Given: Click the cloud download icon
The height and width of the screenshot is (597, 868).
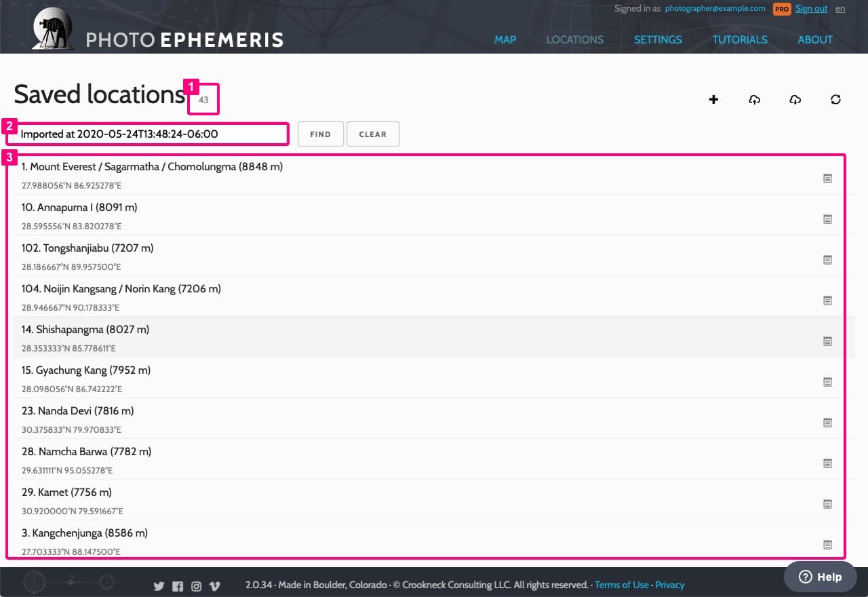Looking at the screenshot, I should tap(795, 100).
